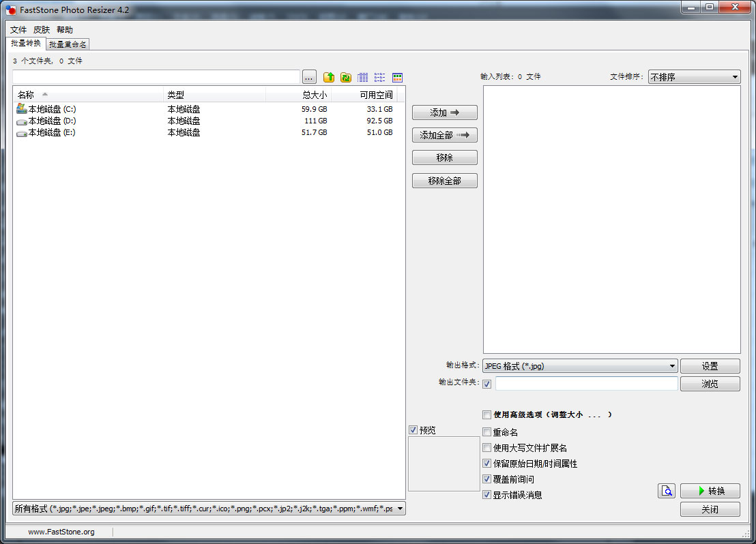The height and width of the screenshot is (544, 756).
Task: Open the 帮助 menu
Action: pos(65,30)
